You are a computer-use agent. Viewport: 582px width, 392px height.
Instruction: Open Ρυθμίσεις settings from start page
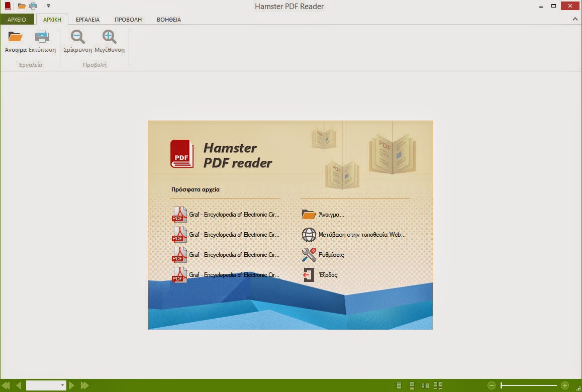coord(331,255)
